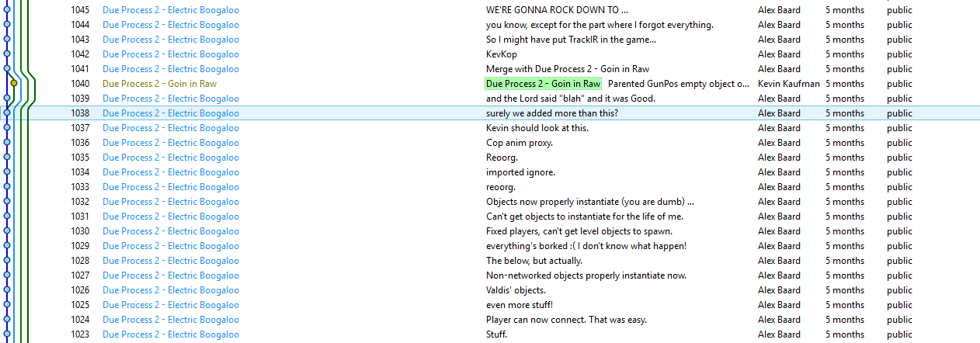Click the 'public' phase in row 1040

[x=900, y=84]
